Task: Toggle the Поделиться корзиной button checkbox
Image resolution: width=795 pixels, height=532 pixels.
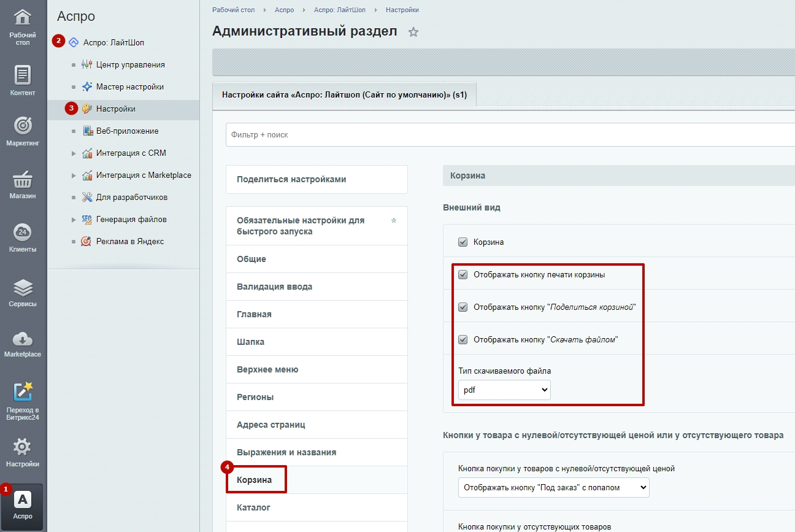Action: tap(463, 307)
